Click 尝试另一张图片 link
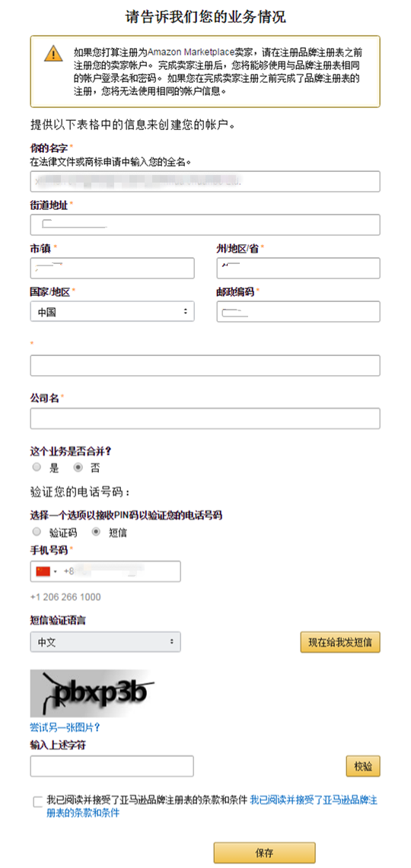Viewport: 411px width, 868px height. pyautogui.click(x=65, y=727)
